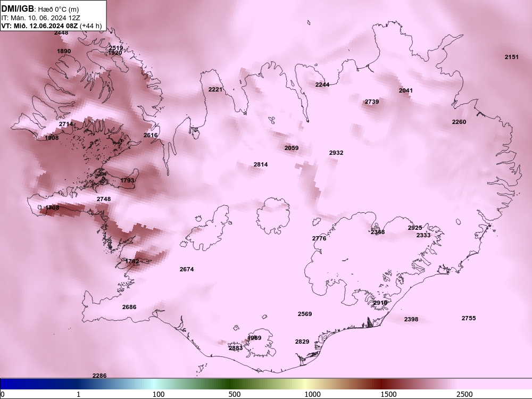The image size is (532, 399).
Task: Click the DMI/IGB title label
Action: pyautogui.click(x=18, y=9)
